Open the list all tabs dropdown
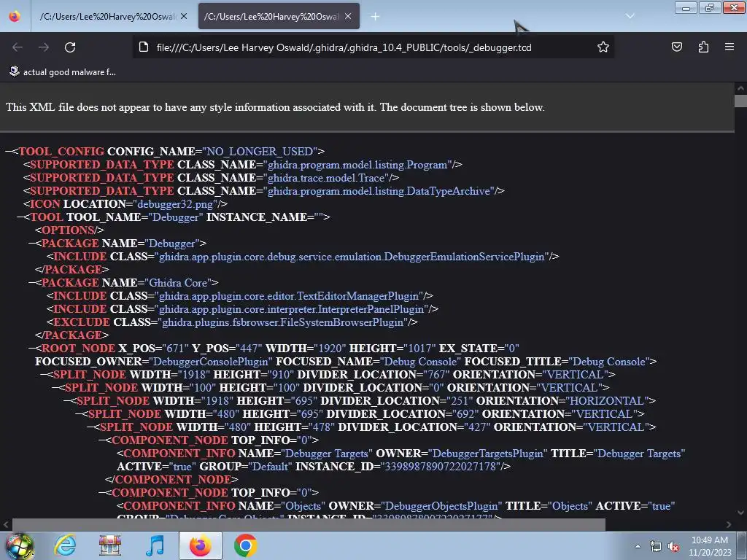This screenshot has height=560, width=747. [630, 16]
